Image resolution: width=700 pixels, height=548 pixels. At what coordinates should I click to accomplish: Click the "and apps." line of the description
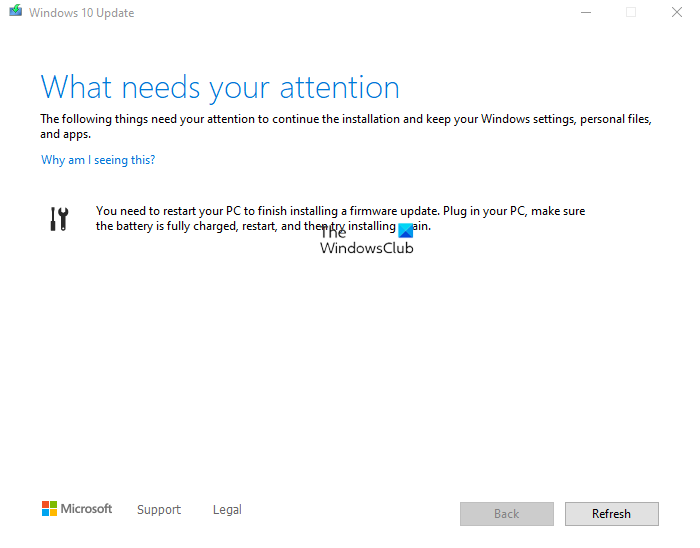click(66, 133)
